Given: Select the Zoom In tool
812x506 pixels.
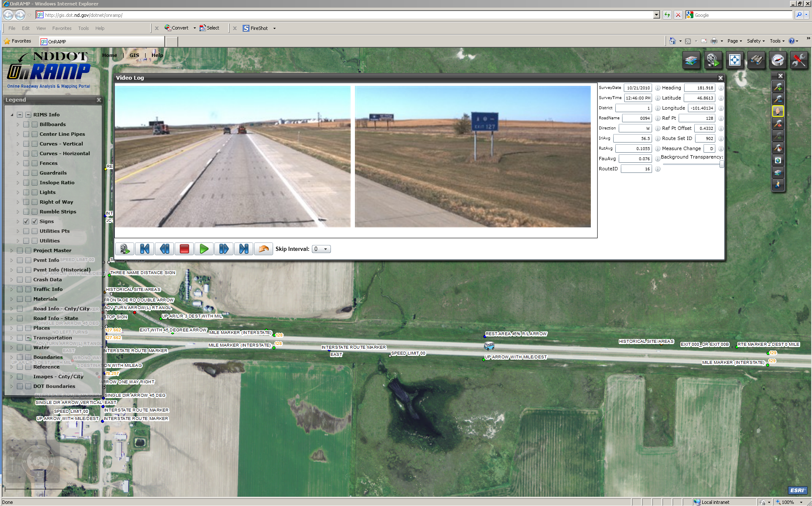Looking at the screenshot, I should tap(778, 87).
